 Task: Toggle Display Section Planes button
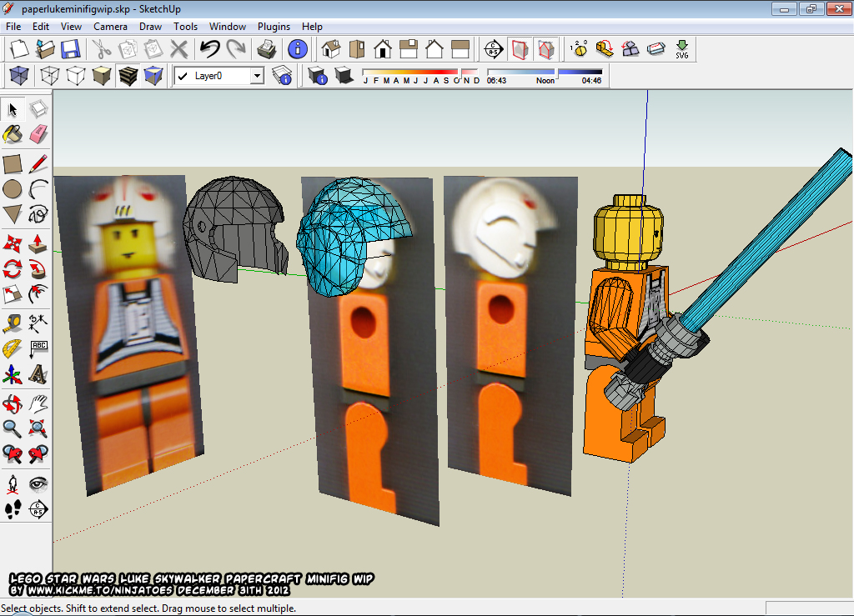coord(520,49)
